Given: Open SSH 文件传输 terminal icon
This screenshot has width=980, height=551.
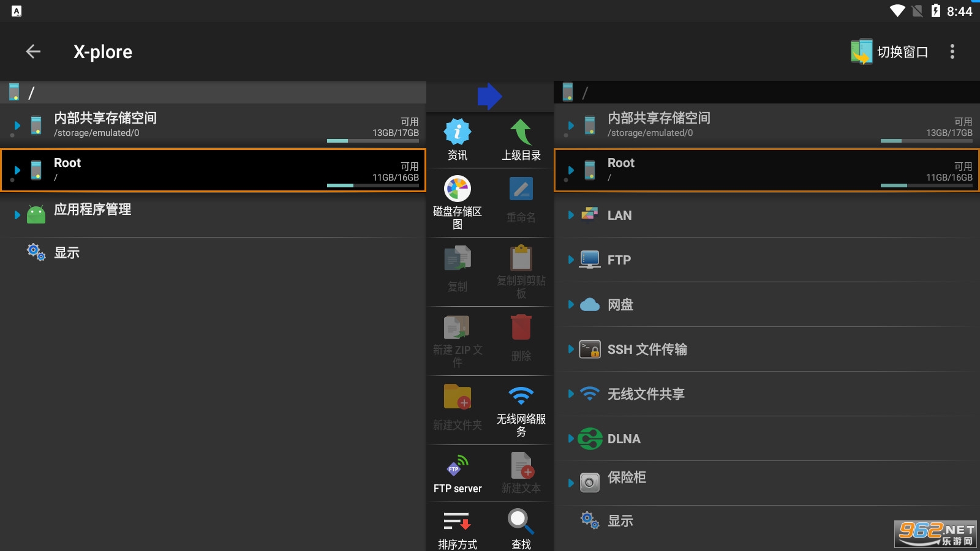Looking at the screenshot, I should (x=590, y=349).
